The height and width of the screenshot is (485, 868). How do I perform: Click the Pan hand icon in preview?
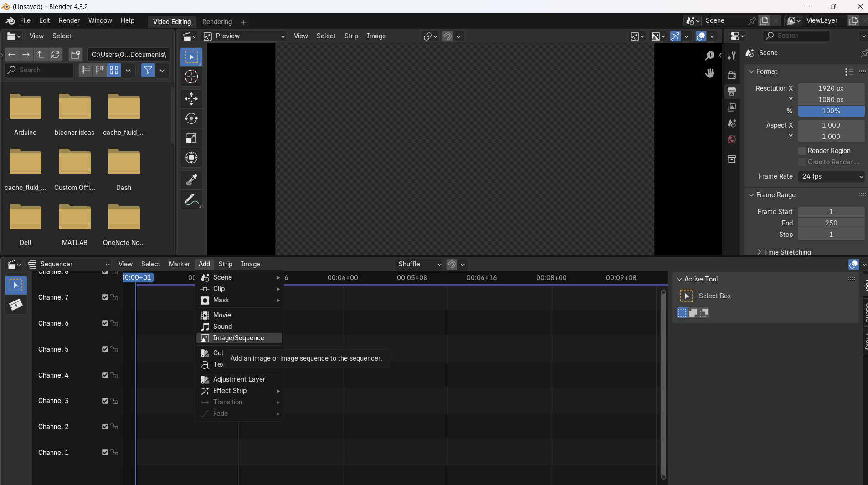point(709,73)
